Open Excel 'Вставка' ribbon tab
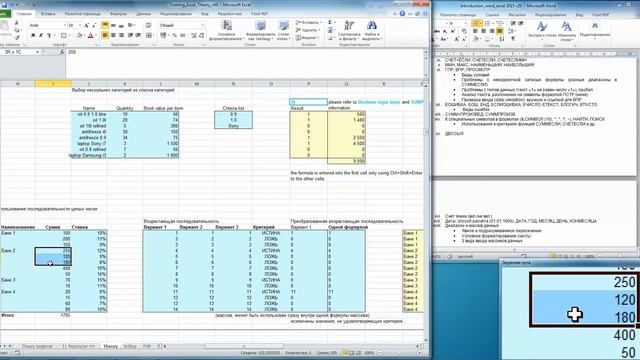 point(48,13)
